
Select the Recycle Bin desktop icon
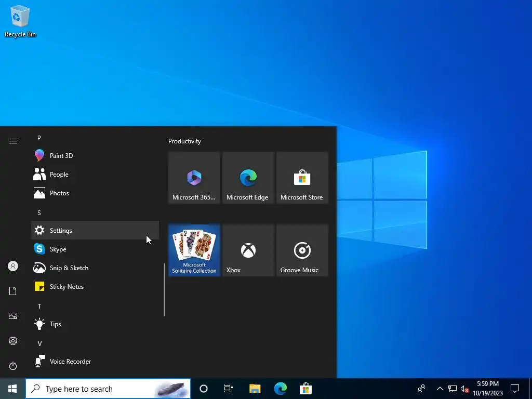point(20,21)
